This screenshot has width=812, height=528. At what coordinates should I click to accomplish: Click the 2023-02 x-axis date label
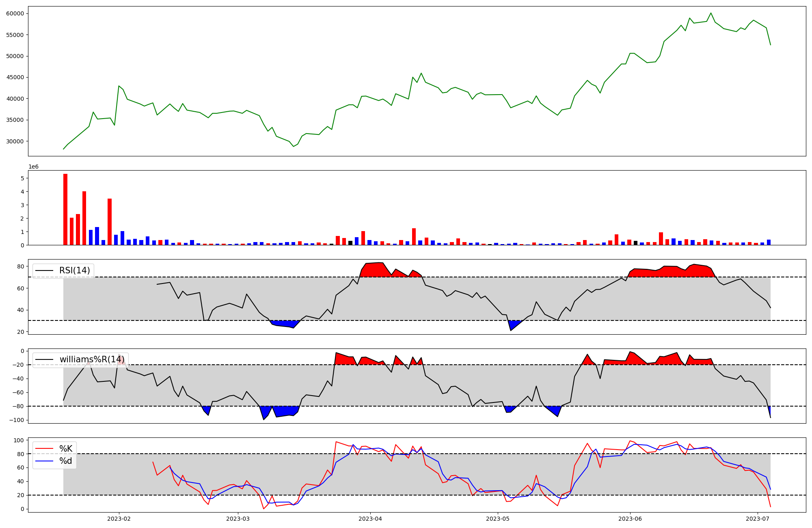119,519
